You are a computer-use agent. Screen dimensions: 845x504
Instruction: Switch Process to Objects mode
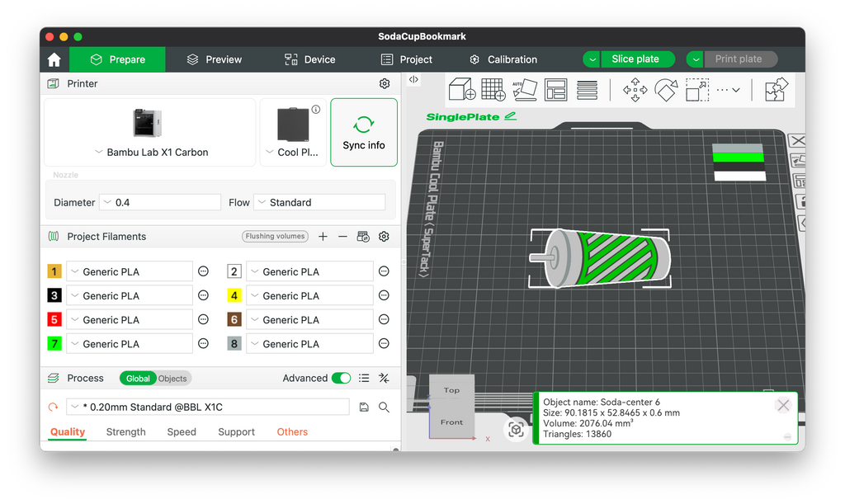tap(172, 379)
